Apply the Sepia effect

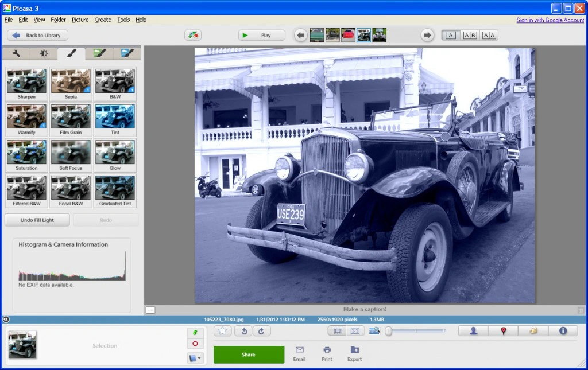point(71,84)
